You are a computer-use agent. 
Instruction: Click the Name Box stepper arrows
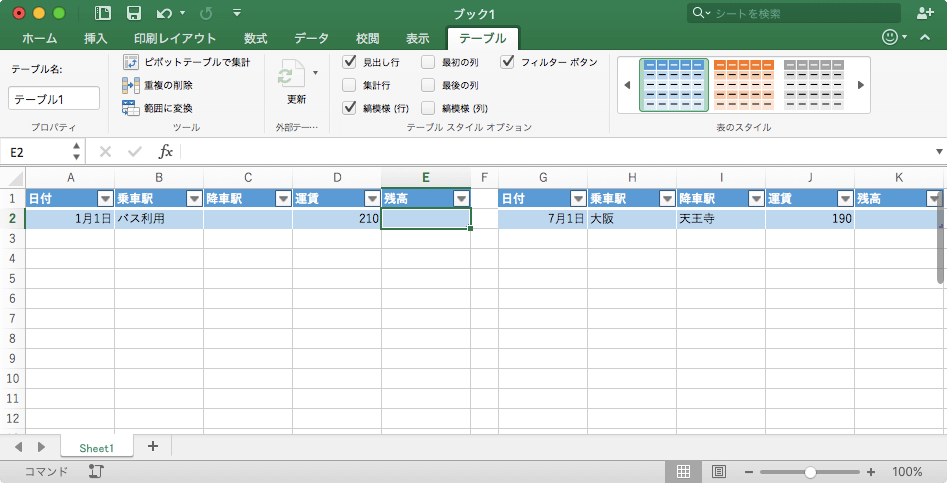coord(76,152)
